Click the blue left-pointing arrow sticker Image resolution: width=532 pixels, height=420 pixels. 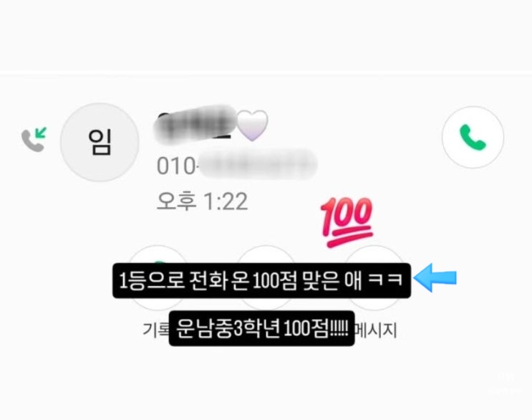(435, 277)
